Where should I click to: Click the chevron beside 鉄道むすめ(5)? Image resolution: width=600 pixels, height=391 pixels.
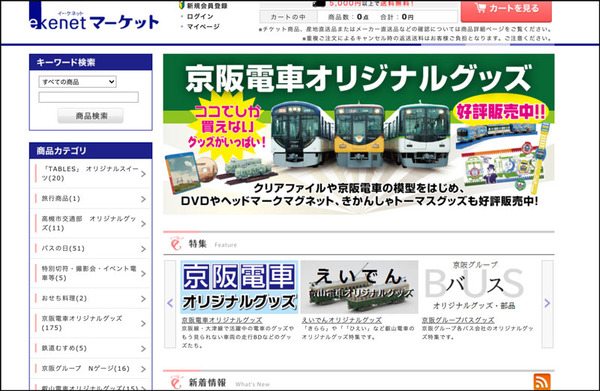click(143, 349)
